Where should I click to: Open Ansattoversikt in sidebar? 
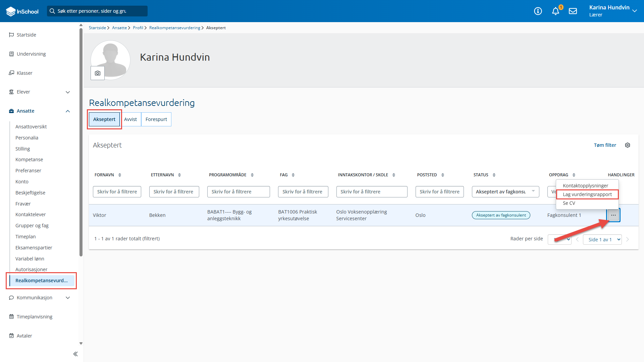31,127
